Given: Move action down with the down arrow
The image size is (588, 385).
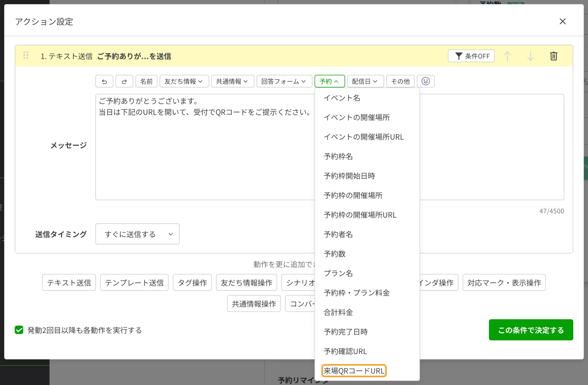Looking at the screenshot, I should pyautogui.click(x=530, y=56).
